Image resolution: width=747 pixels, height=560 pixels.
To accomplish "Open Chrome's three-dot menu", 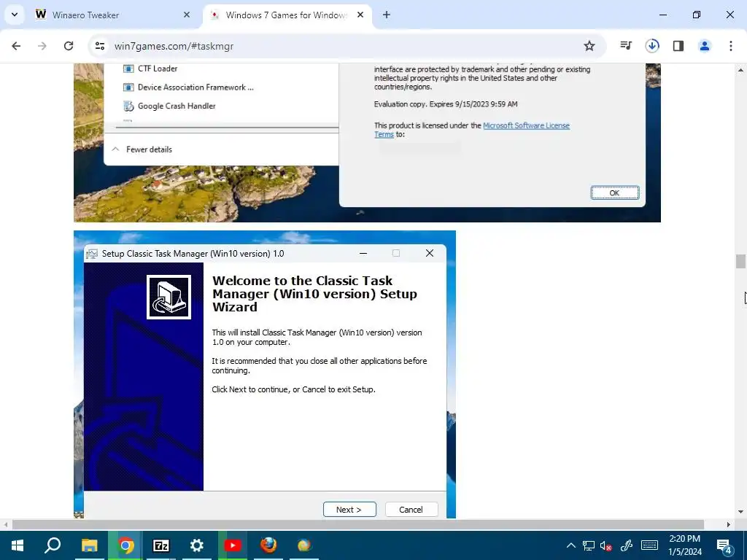I will pos(731,46).
